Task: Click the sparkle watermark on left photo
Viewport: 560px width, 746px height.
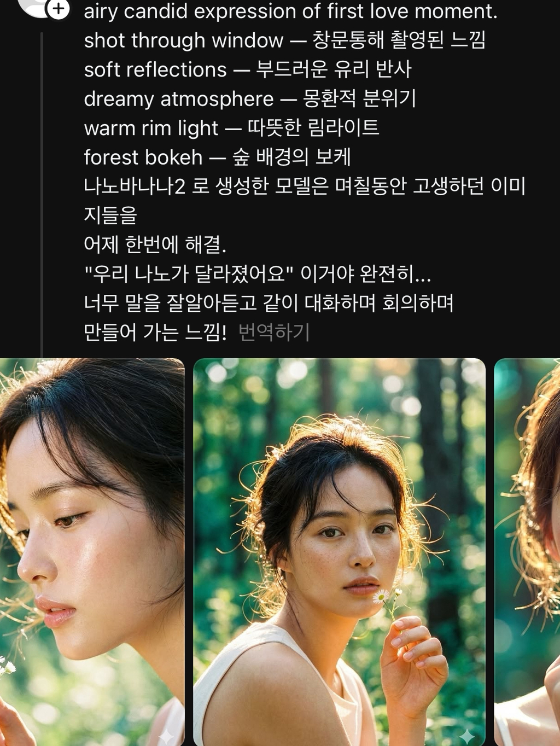Action: pos(166,737)
